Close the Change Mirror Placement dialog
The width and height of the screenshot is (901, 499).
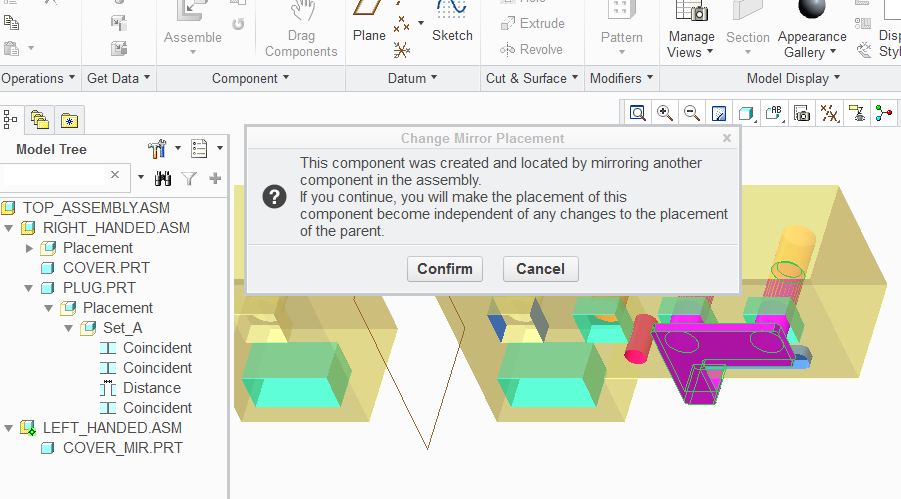click(727, 138)
